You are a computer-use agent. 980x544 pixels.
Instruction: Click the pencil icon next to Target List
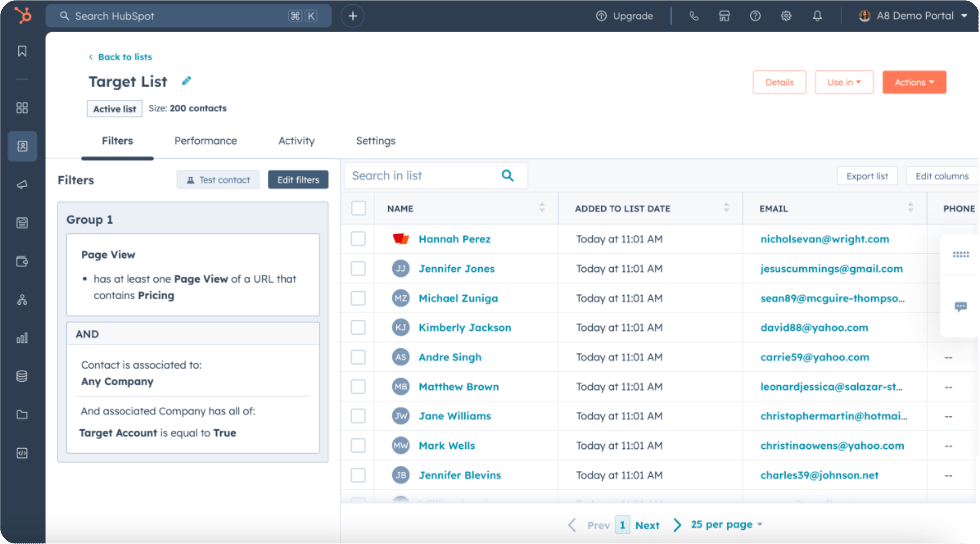186,81
